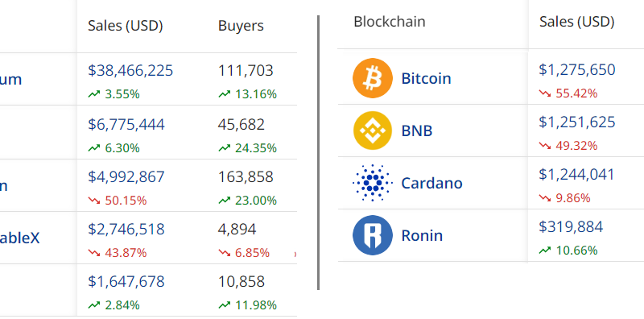The height and width of the screenshot is (319, 644).
Task: Open the Ronin blockchain link
Action: 422,235
